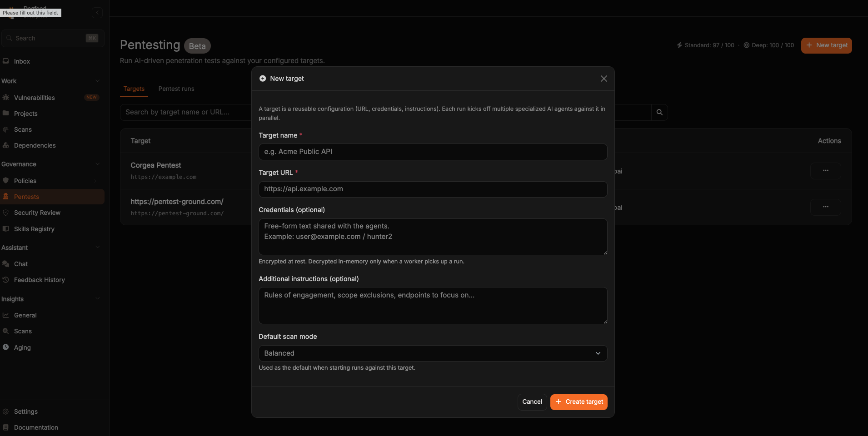Collapse the Governance section
This screenshot has height=436, width=868.
click(x=97, y=164)
